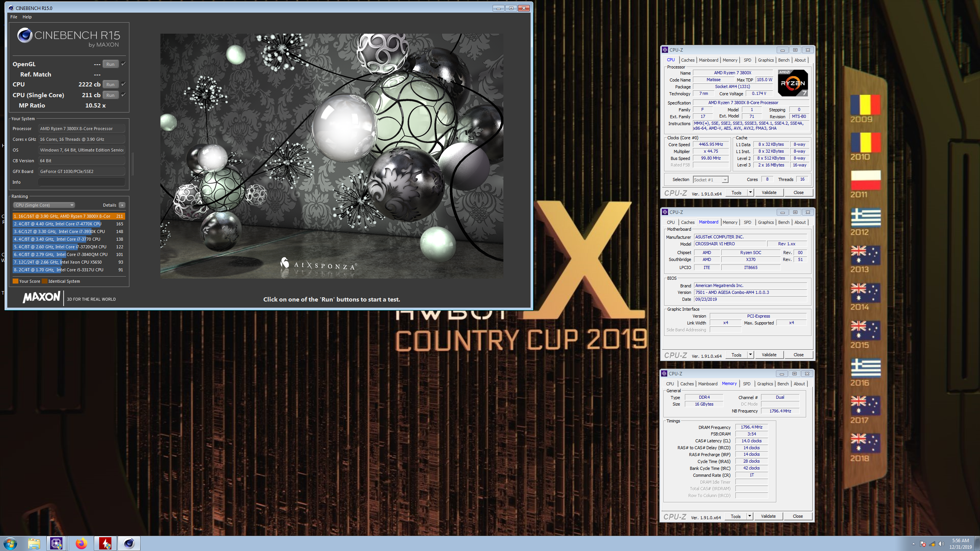Click the Core Speed value 4465.95 MHz
Viewport: 980px width, 551px height.
click(x=711, y=145)
